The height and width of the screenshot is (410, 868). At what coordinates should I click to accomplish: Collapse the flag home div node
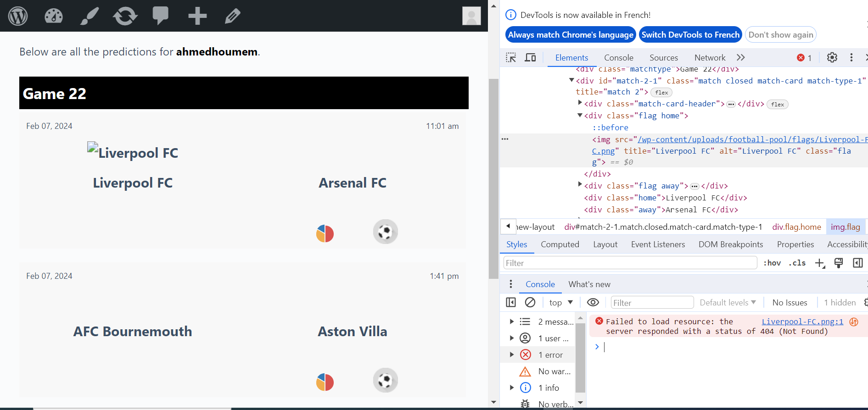click(580, 115)
